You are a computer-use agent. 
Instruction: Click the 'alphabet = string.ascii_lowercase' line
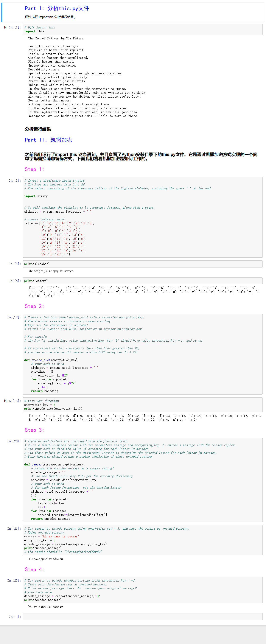point(58,212)
